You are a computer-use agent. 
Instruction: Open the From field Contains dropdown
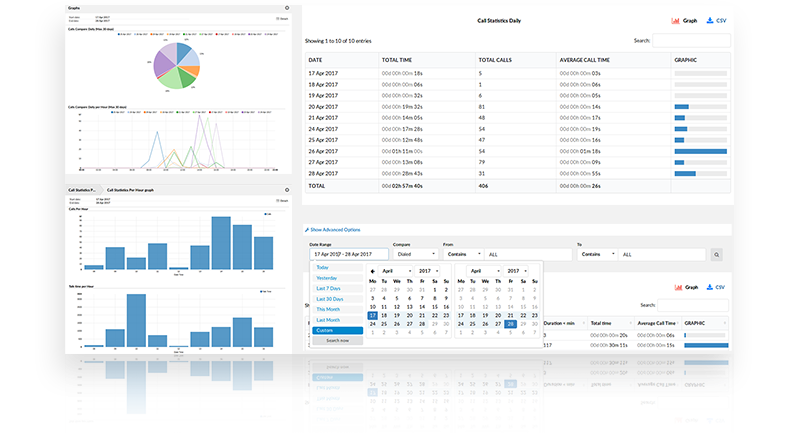(x=463, y=254)
